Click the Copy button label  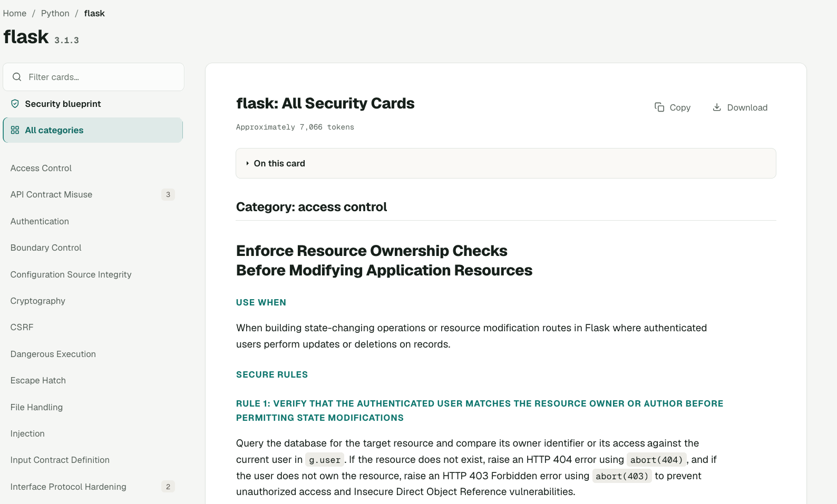tap(680, 107)
